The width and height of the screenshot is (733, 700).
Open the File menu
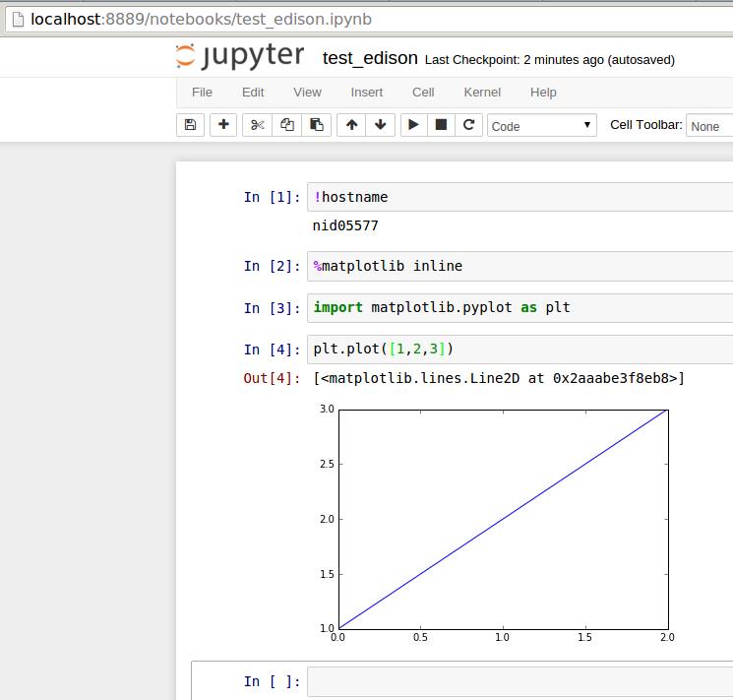click(202, 93)
